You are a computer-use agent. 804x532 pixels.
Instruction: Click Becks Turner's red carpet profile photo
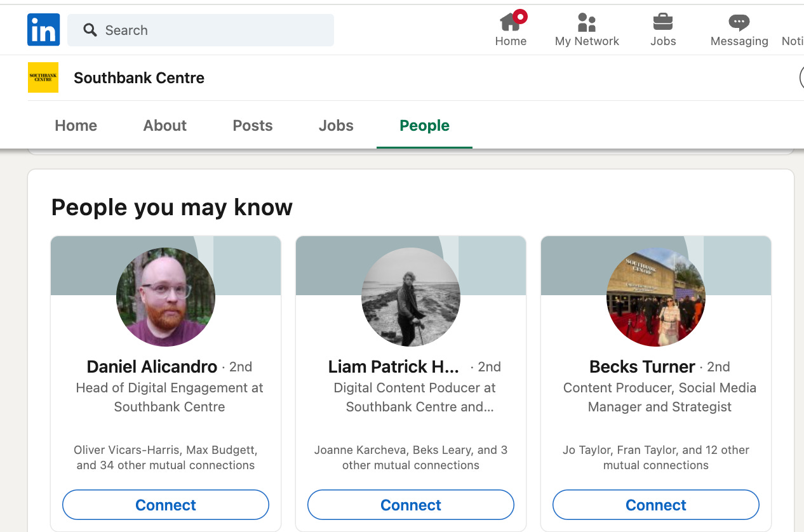click(656, 296)
